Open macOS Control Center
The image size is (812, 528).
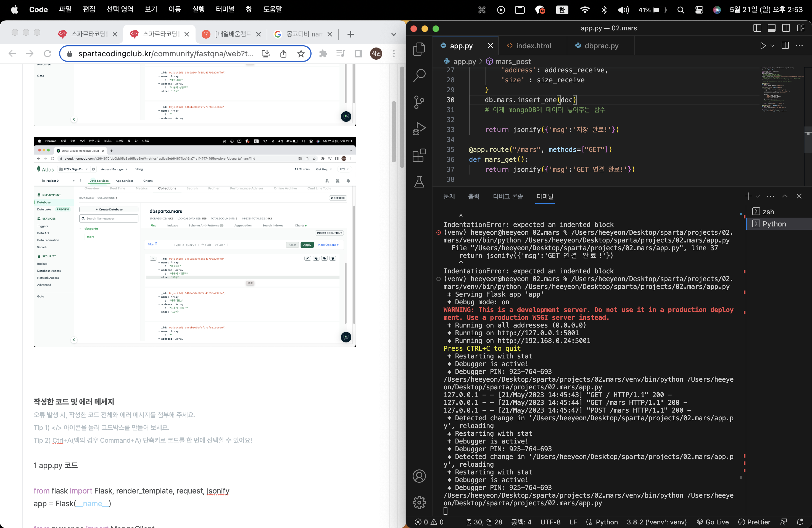699,10
